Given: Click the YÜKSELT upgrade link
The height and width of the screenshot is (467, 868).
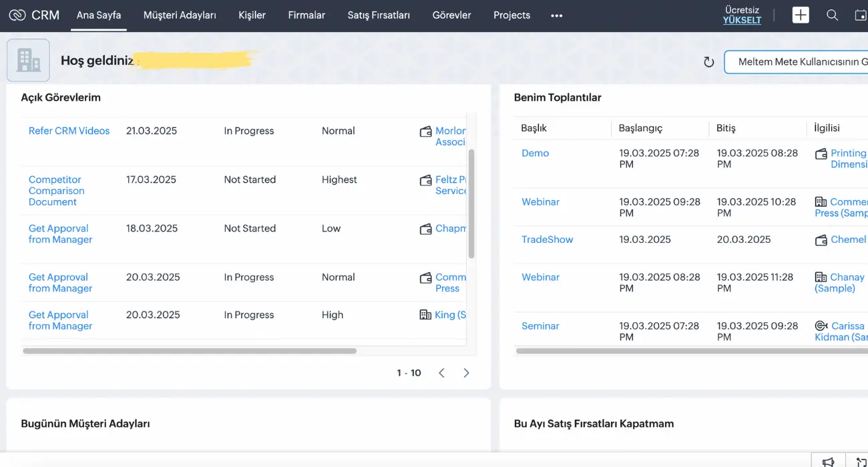Looking at the screenshot, I should [742, 20].
